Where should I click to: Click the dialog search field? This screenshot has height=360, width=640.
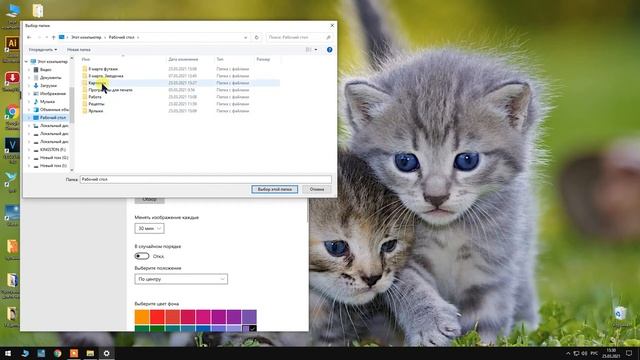(x=299, y=37)
